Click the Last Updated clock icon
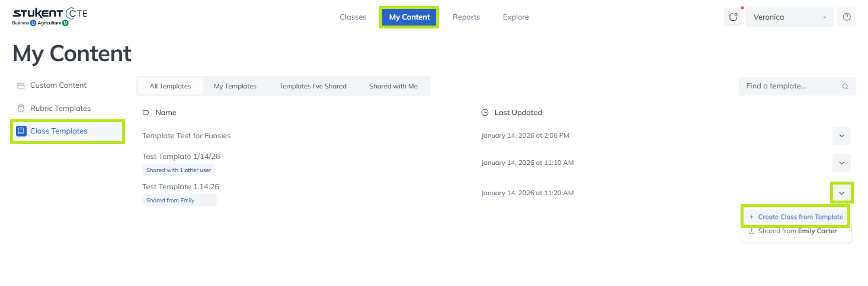868x286 pixels. point(485,113)
